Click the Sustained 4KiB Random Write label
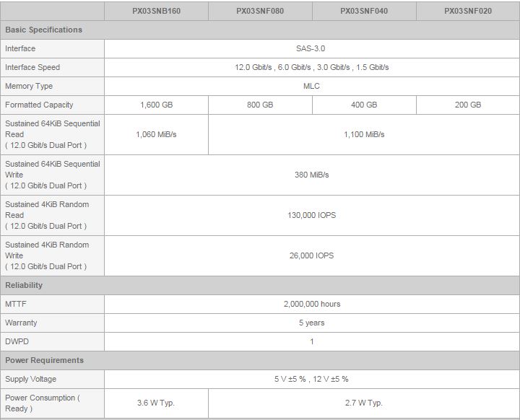This screenshot has width=520, height=420. (x=47, y=255)
